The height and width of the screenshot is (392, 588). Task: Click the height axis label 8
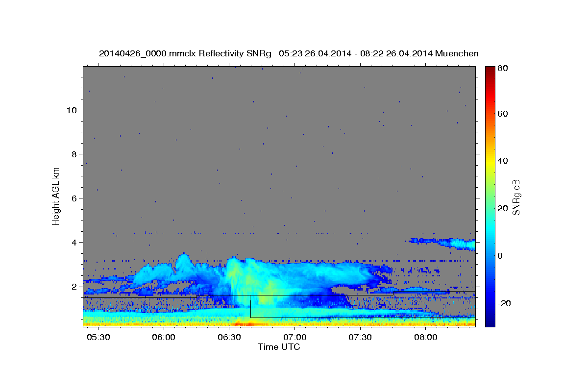[x=73, y=154]
